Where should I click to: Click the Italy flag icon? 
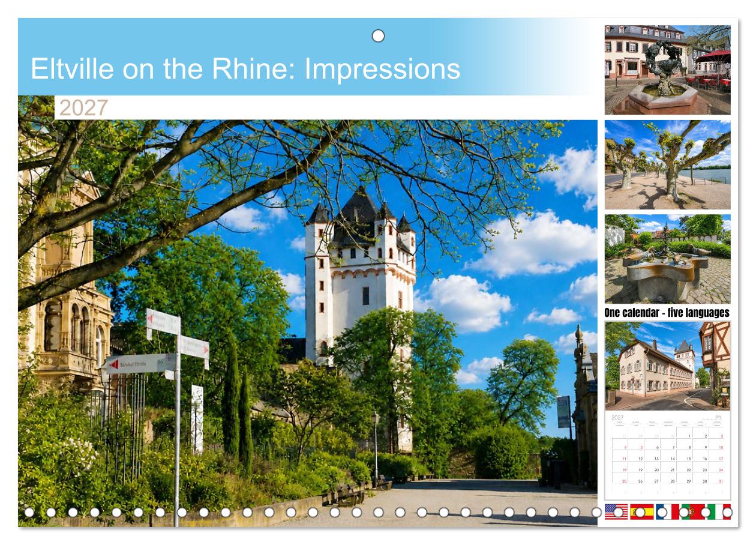[x=719, y=511]
